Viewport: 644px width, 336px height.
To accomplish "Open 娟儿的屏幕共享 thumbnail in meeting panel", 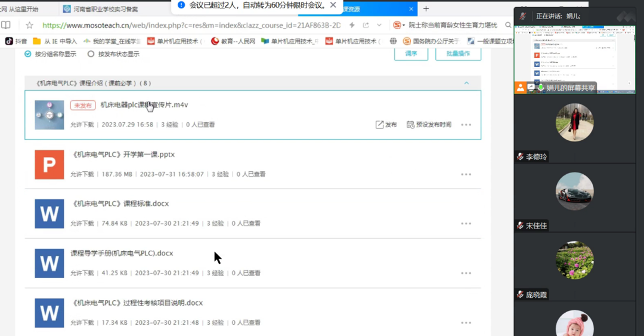I will point(575,60).
